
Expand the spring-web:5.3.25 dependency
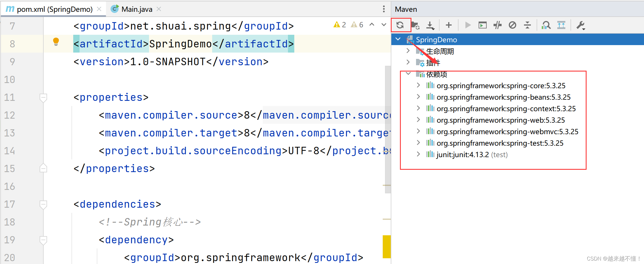point(418,120)
